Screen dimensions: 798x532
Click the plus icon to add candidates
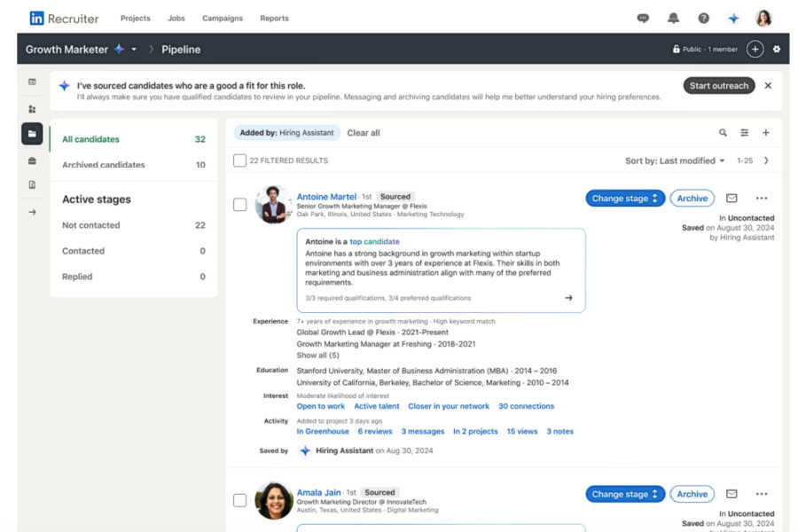pos(765,133)
